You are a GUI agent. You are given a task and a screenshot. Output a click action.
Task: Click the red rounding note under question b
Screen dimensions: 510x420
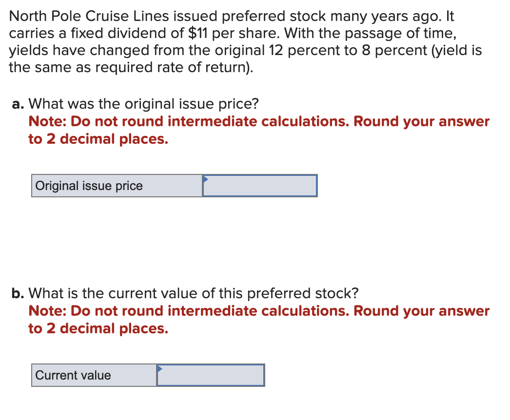[259, 320]
